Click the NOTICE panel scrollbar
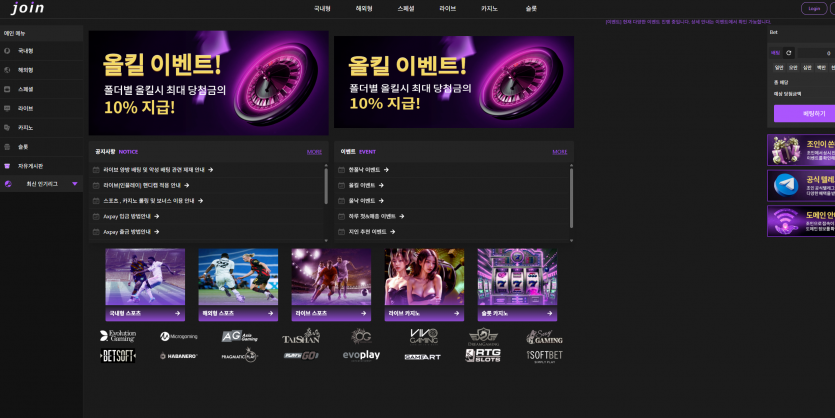 click(x=326, y=185)
